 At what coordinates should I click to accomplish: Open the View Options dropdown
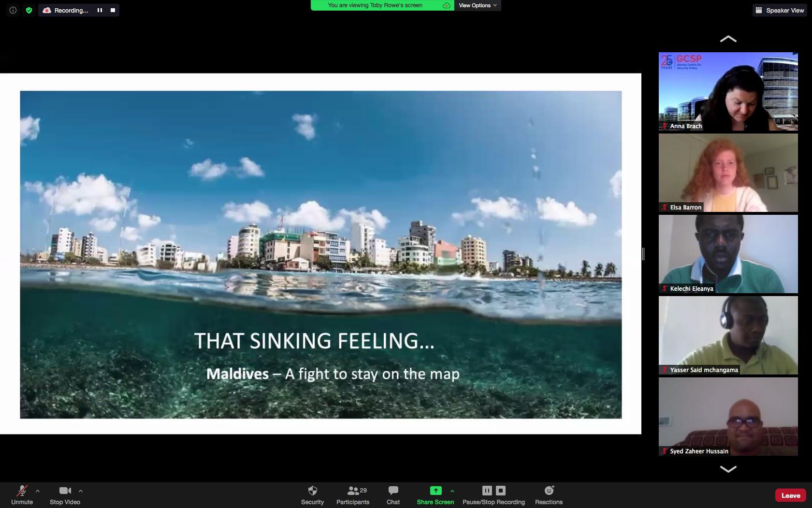pos(478,5)
